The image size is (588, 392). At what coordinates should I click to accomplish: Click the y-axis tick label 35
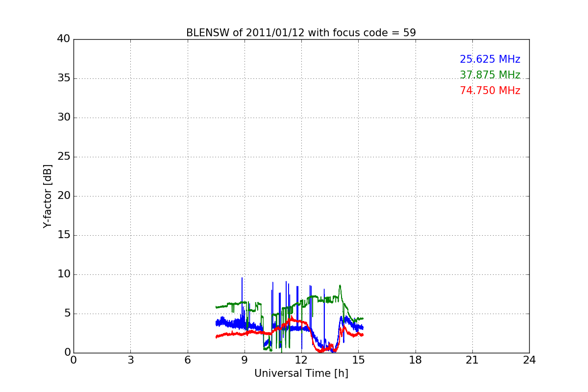click(x=64, y=78)
